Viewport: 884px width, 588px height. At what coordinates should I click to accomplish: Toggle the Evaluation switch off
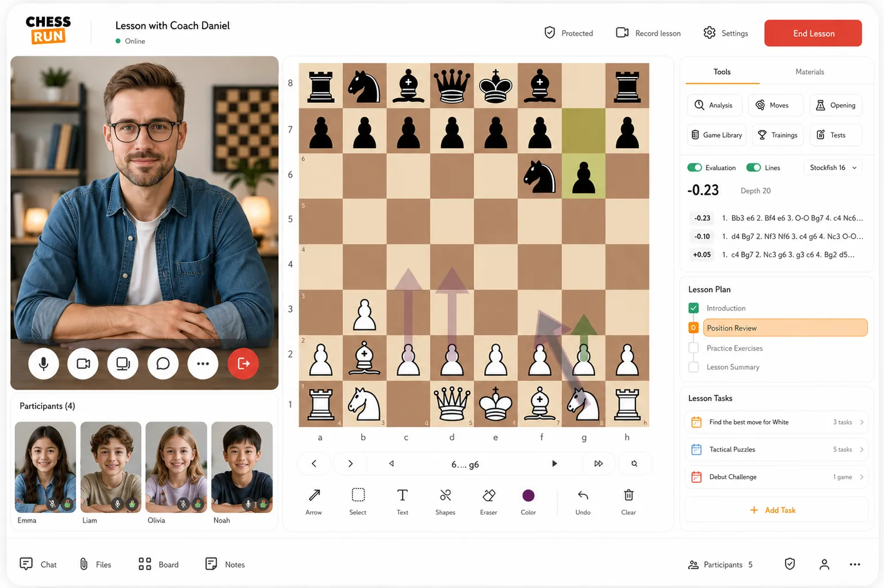pos(695,168)
